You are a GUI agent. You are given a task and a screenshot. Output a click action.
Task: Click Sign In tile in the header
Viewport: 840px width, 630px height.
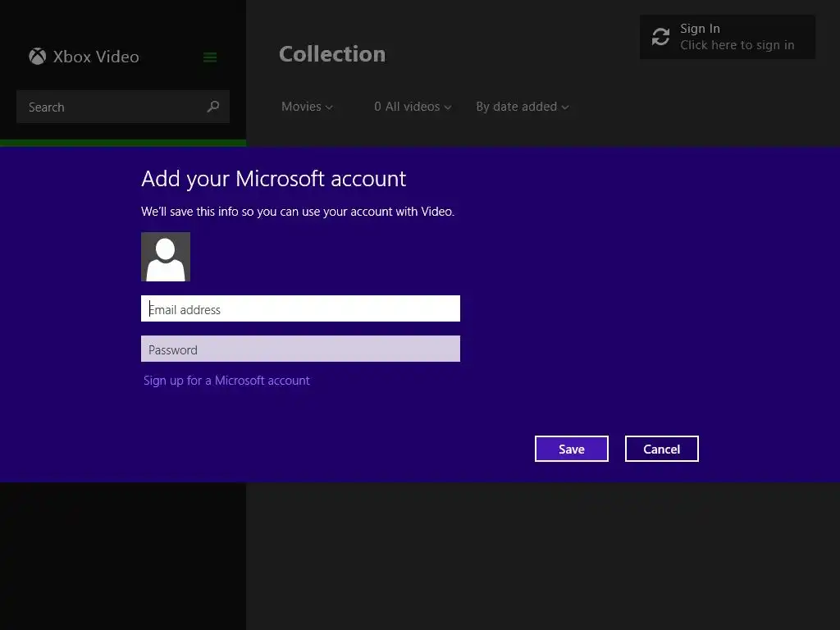(728, 37)
